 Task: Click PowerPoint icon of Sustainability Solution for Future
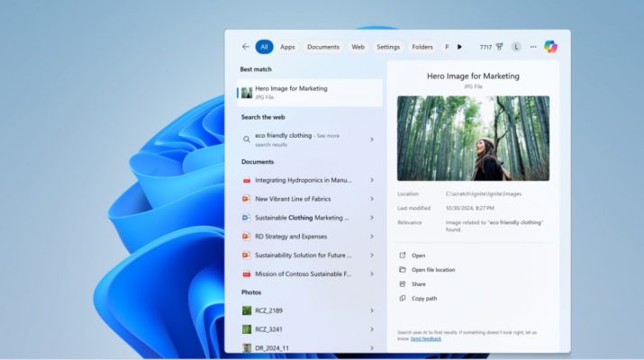(x=246, y=255)
